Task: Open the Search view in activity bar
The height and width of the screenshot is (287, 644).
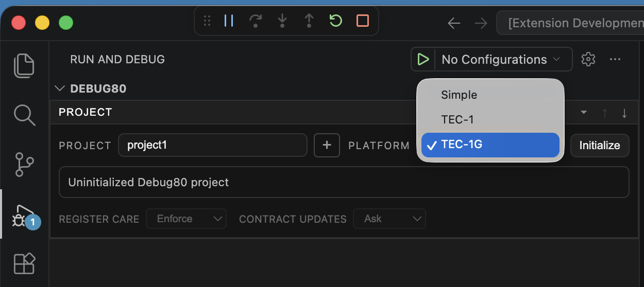Action: point(24,115)
